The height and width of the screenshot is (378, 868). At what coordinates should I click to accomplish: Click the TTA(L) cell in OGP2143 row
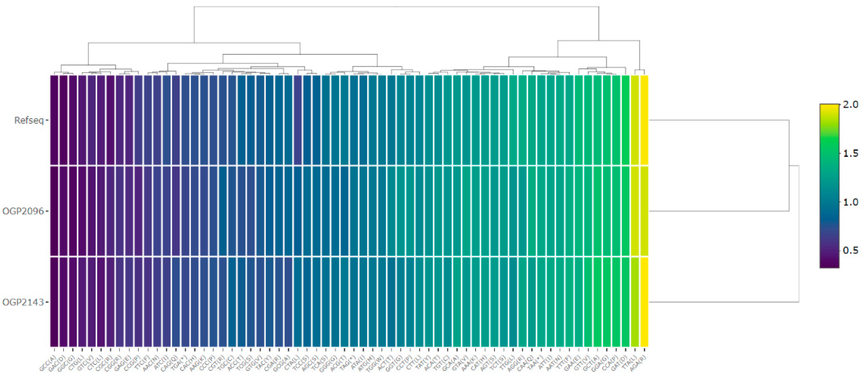[635, 302]
